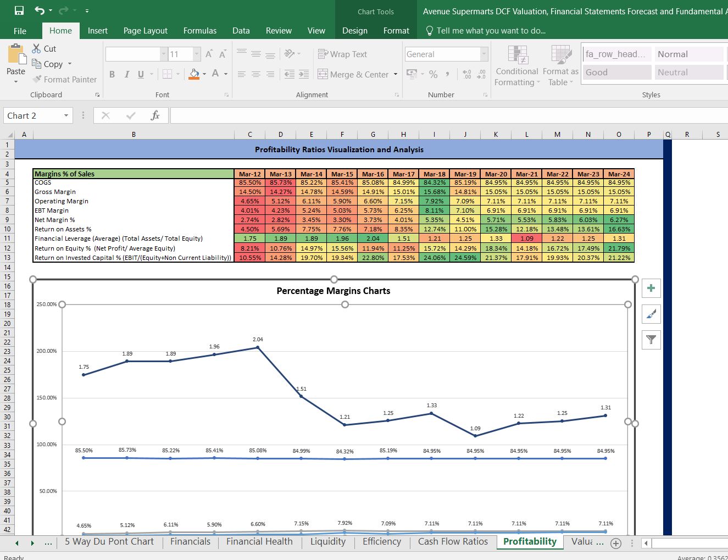728x560 pixels.
Task: Switch to the Formulas ribbon tab
Action: click(200, 31)
